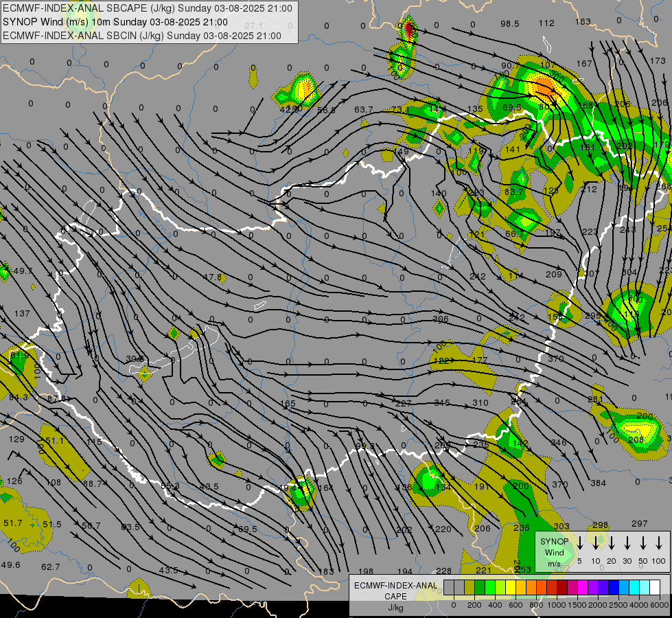Click the map value 346
The width and height of the screenshot is (672, 618).
tap(559, 442)
